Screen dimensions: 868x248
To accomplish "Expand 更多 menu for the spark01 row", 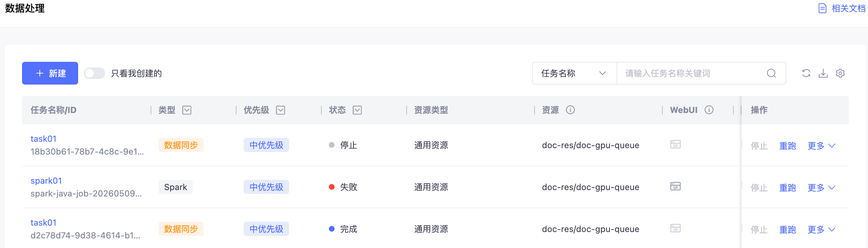I will [821, 188].
